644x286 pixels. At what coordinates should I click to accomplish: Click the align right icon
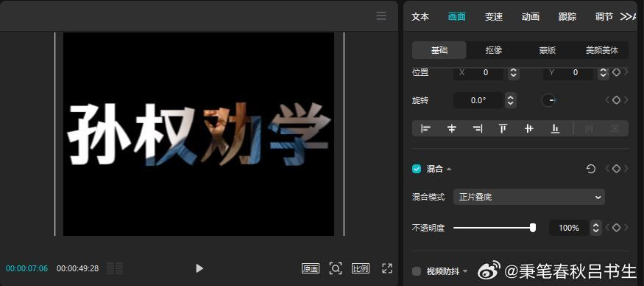[477, 129]
